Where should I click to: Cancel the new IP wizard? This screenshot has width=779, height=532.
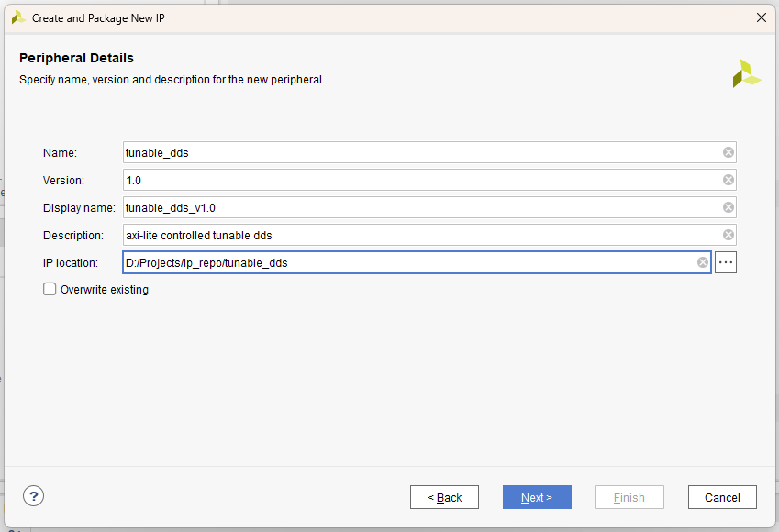point(722,497)
